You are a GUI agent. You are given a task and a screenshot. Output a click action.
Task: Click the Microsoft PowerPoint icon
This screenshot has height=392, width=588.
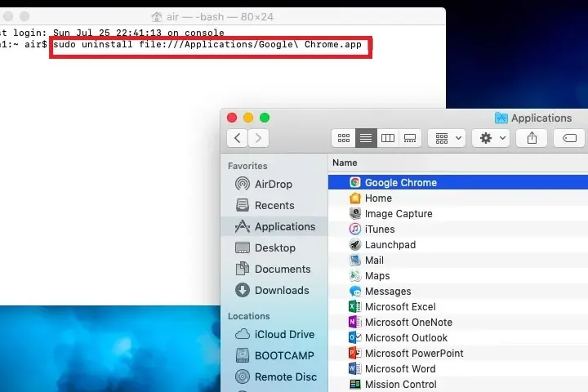(354, 353)
